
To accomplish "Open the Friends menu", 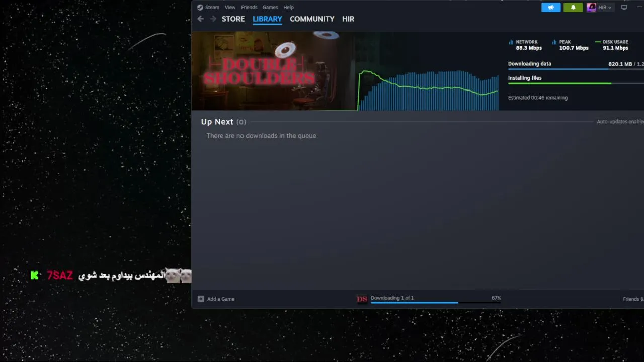I will point(249,7).
